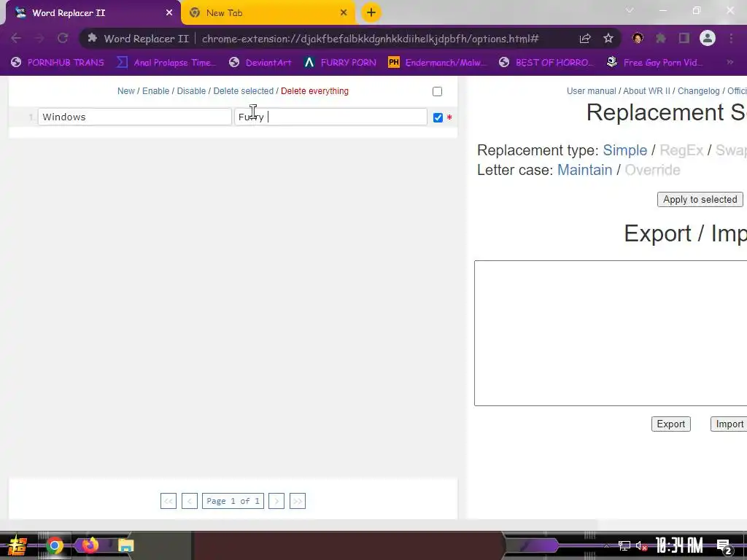Open the Changelog link

pos(698,91)
